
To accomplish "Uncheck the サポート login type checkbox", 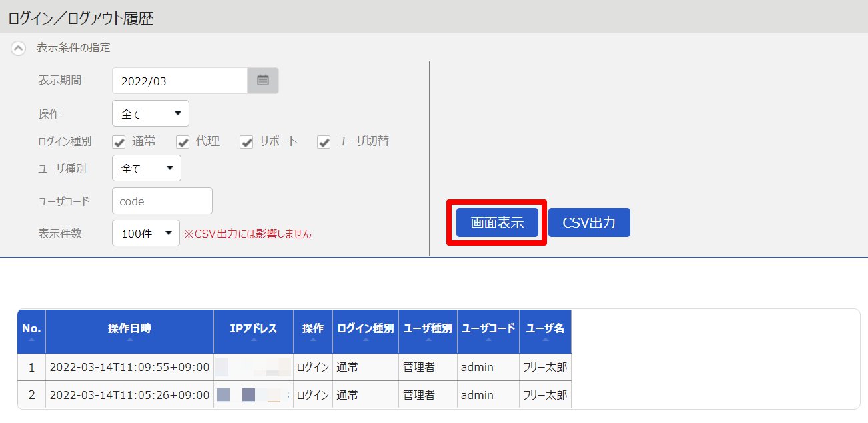I will point(246,142).
